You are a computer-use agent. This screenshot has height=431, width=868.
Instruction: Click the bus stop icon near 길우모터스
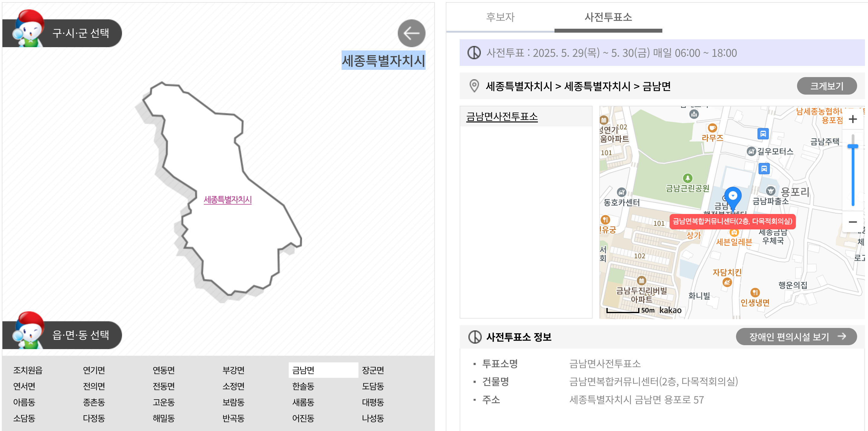(x=763, y=134)
